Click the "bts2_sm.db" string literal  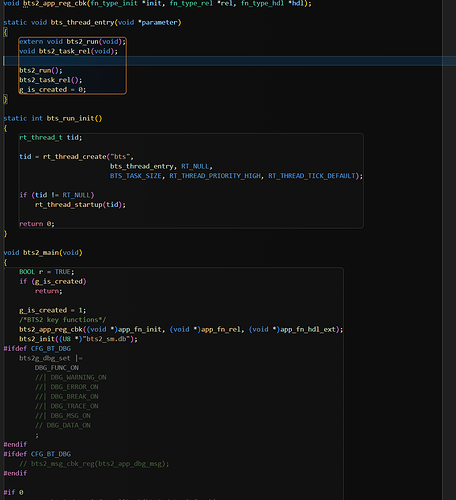click(106, 339)
